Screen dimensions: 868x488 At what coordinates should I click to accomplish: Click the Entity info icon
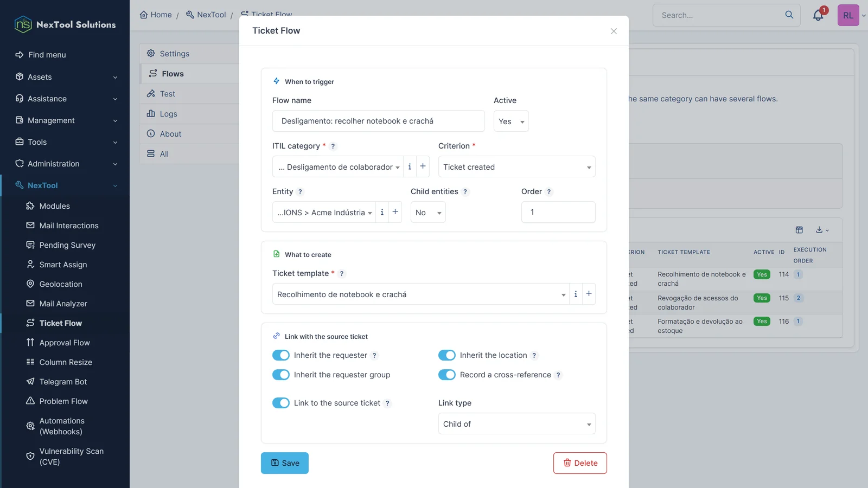(382, 212)
